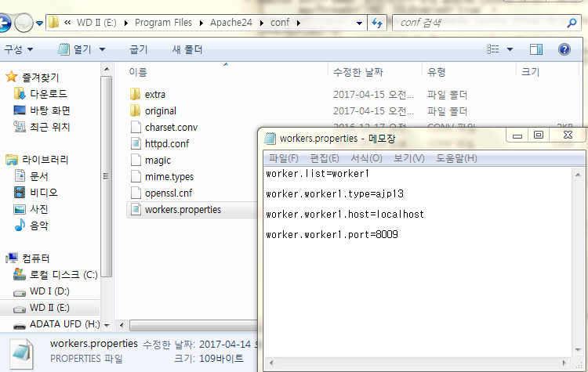Open recent locations dropdown next to forward arrow
Viewport: 588px width, 372px height.
pos(39,23)
